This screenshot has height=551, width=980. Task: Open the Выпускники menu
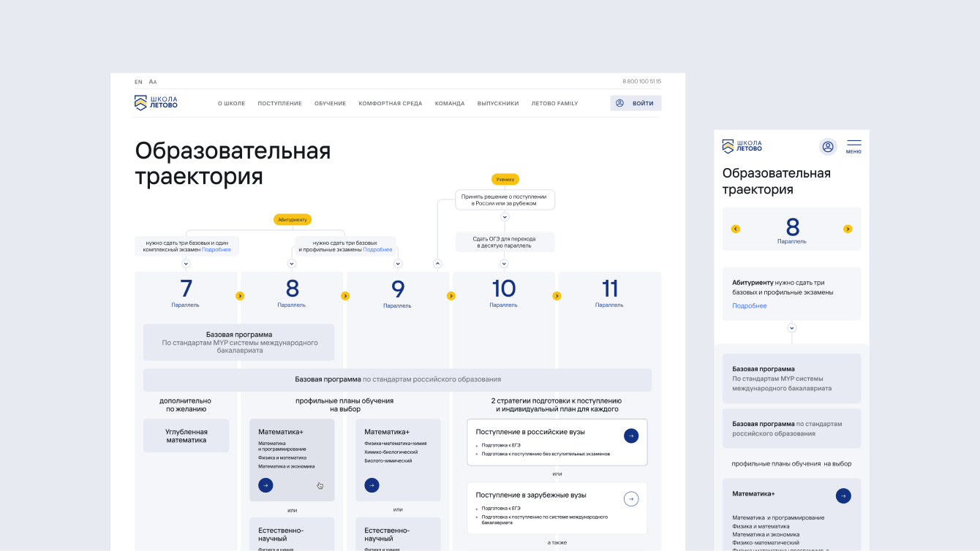pyautogui.click(x=498, y=104)
